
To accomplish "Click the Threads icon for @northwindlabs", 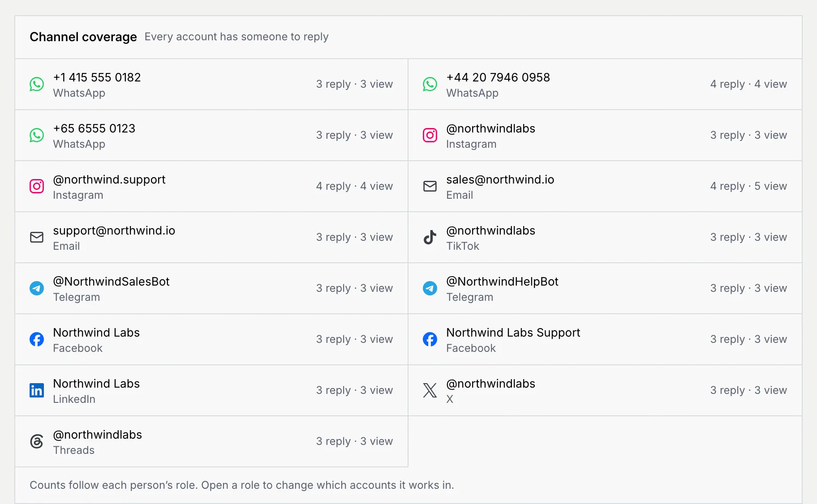I will [x=37, y=441].
